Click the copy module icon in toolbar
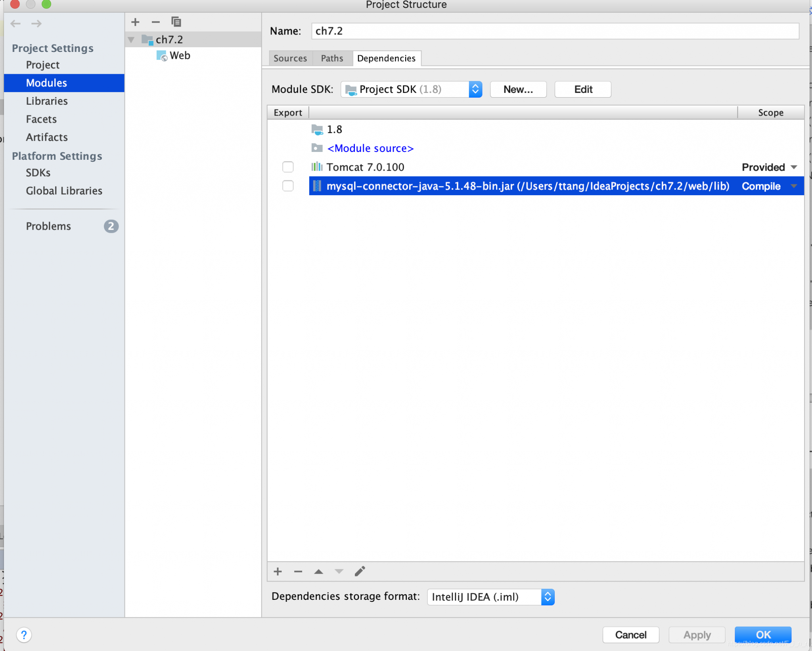The image size is (812, 651). (x=176, y=21)
